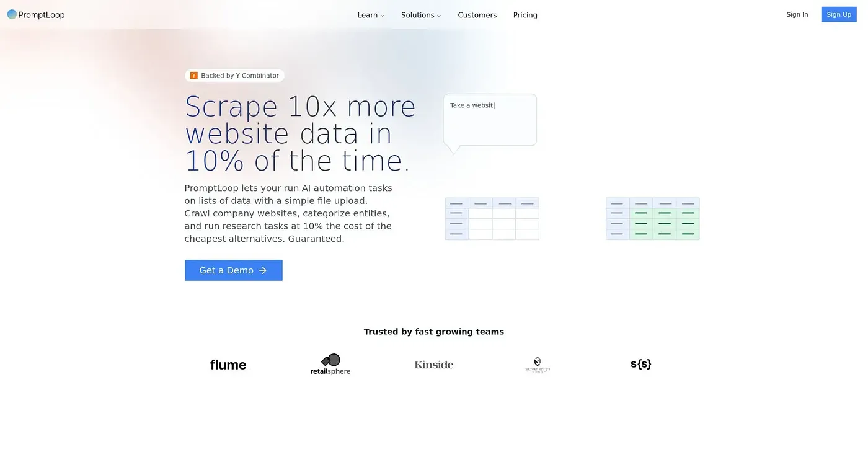Click the paragraph starting "PromptLoop lets your run"
The image size is (868, 452).
coord(289,213)
